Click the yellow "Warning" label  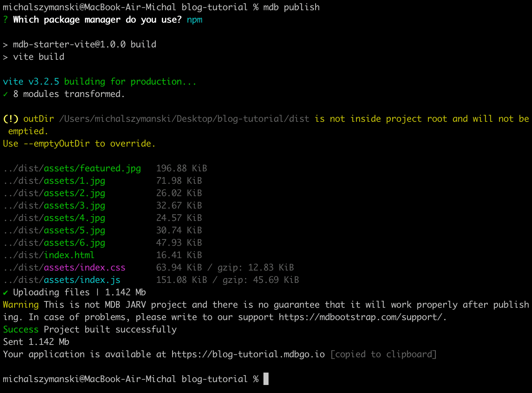coord(21,305)
